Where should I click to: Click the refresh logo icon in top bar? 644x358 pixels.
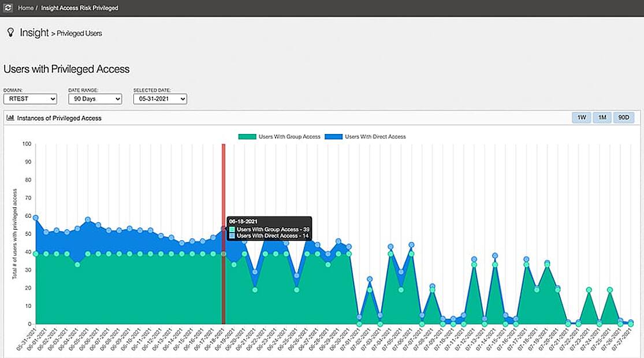click(x=8, y=8)
